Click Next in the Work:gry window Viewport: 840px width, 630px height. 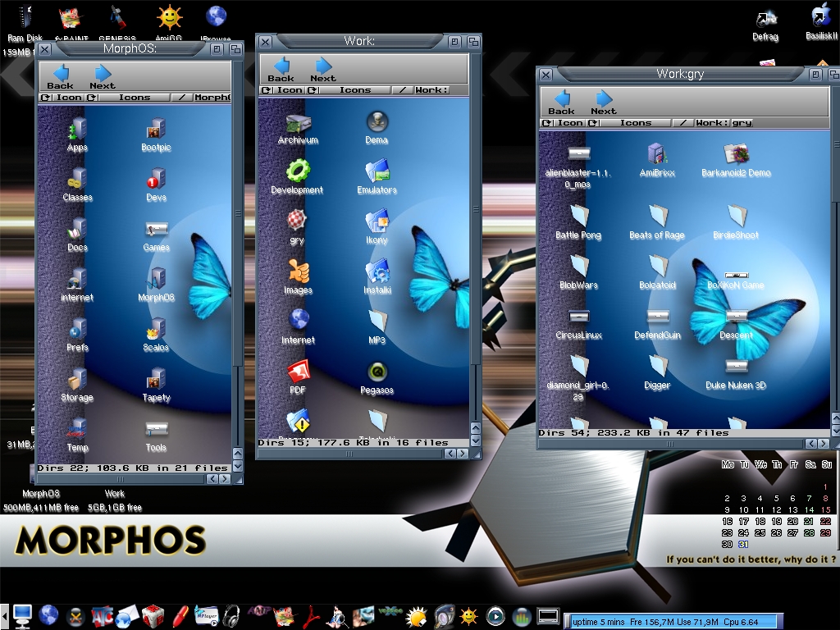point(604,103)
